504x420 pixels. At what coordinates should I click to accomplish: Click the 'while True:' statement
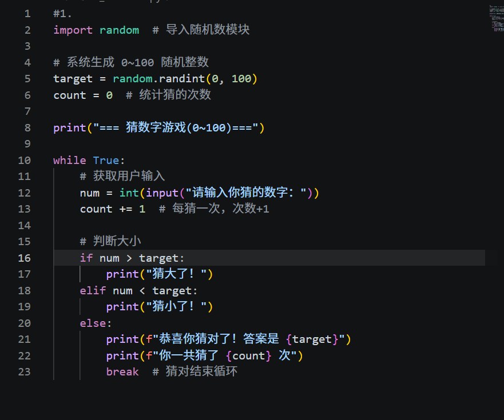click(89, 160)
